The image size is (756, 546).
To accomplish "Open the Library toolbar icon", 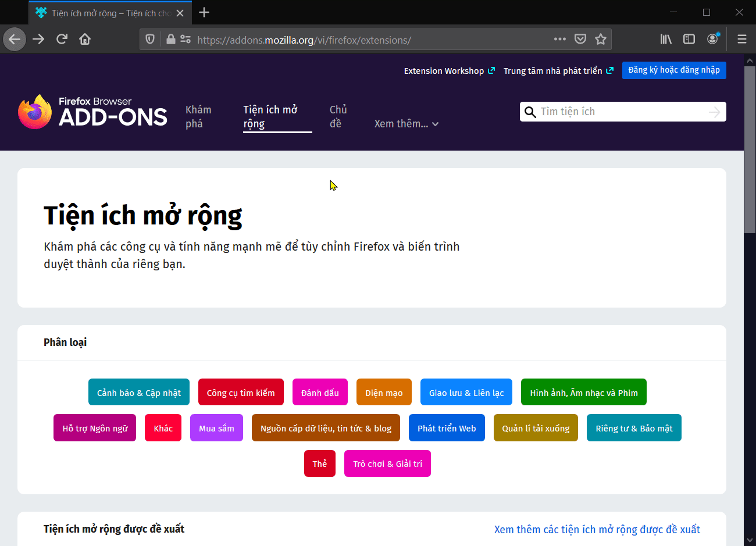I will pyautogui.click(x=666, y=39).
